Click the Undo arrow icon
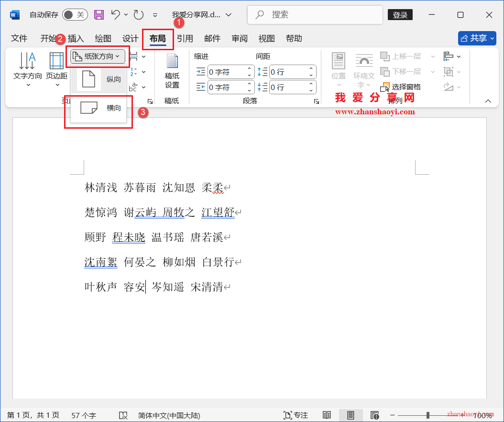The height and width of the screenshot is (422, 504). (x=115, y=14)
